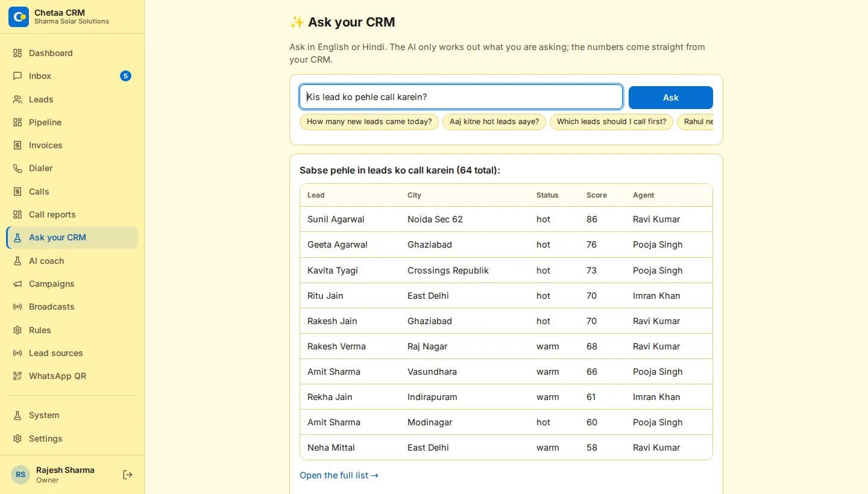Viewport: 868px width, 494px height.
Task: Click the Dialer phone icon
Action: pyautogui.click(x=17, y=168)
